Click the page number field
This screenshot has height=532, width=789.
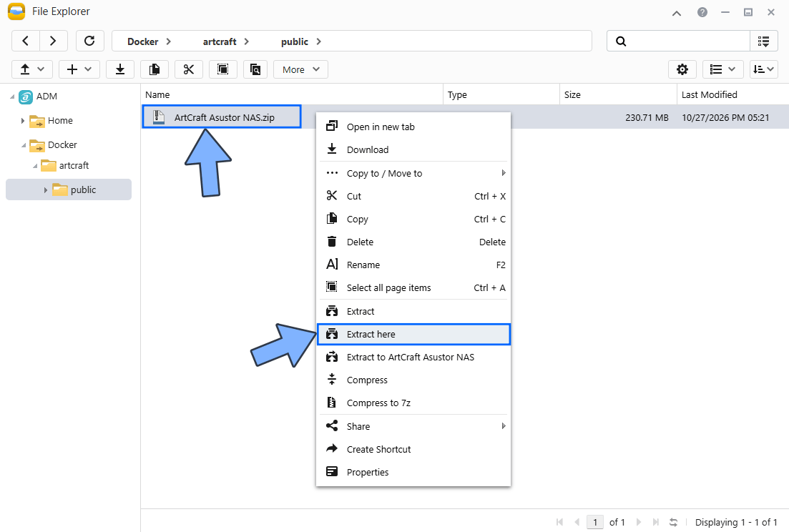[594, 522]
